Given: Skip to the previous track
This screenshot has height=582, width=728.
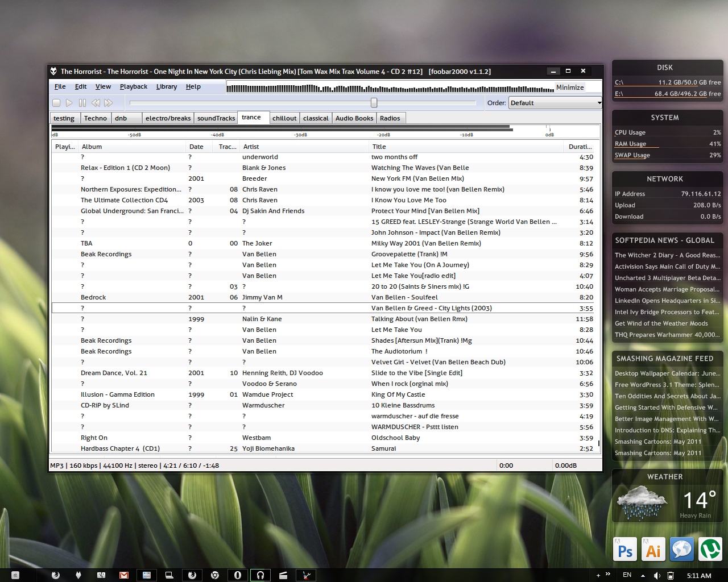Looking at the screenshot, I should point(96,103).
